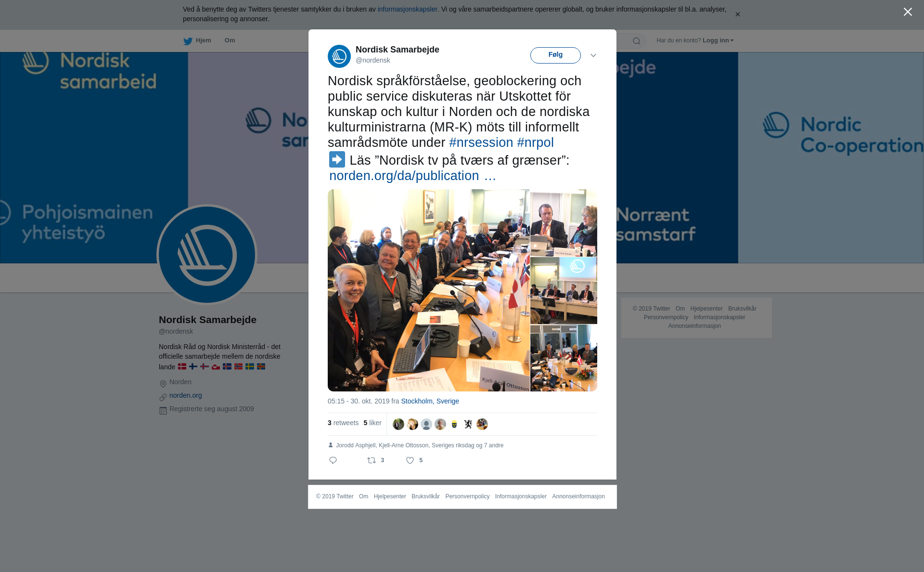Close the tweet overlay with the X
924x572 pixels.
click(x=908, y=12)
